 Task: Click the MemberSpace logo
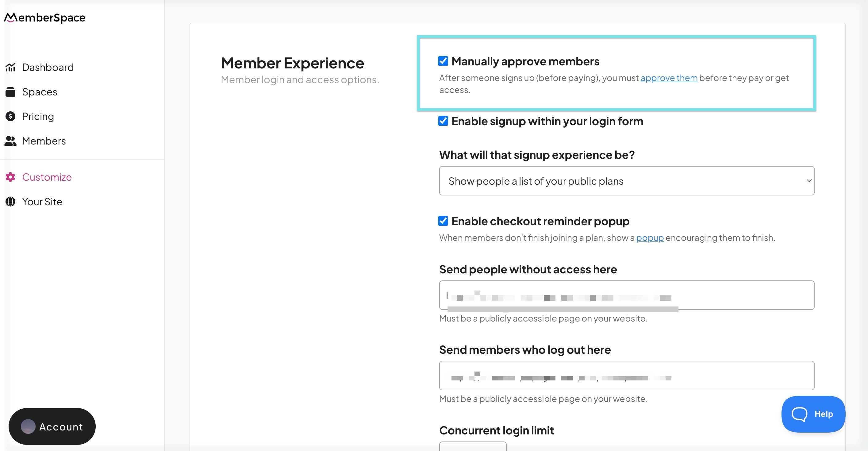(x=44, y=17)
